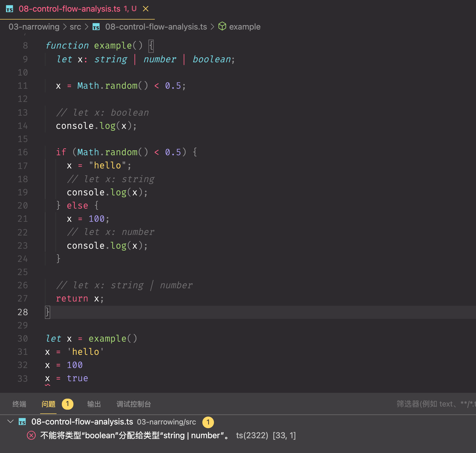The height and width of the screenshot is (453, 476).
Task: Click the closing brace on line 28
Action: click(x=47, y=312)
